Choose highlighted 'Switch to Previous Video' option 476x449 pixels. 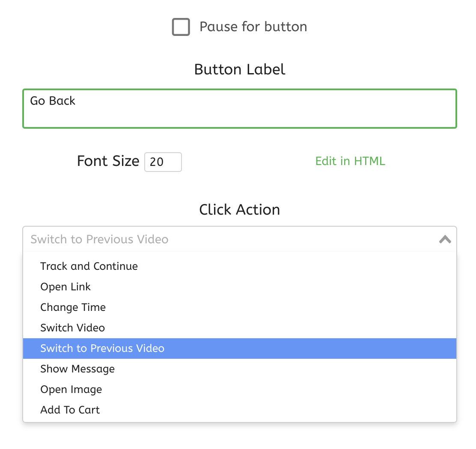click(x=102, y=349)
